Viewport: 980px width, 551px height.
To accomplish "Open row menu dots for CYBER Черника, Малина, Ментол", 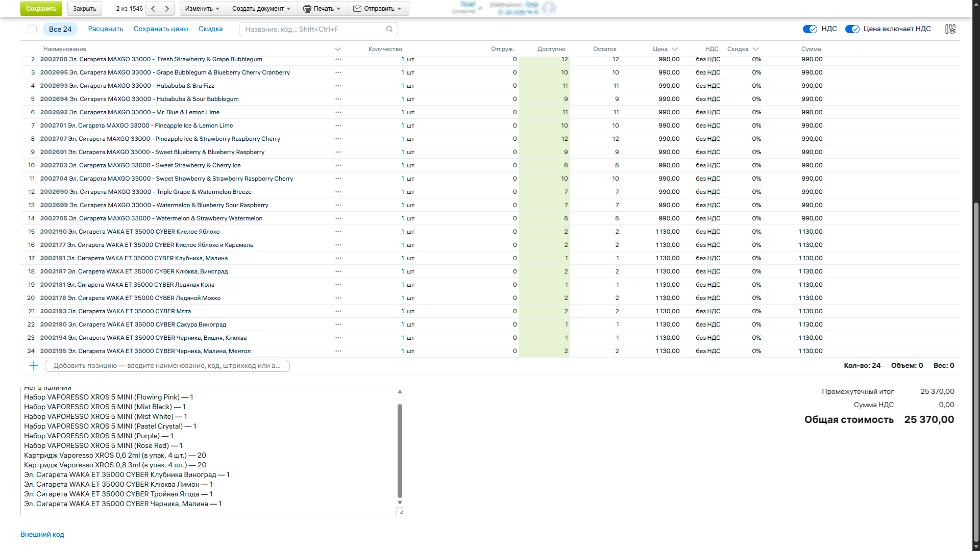I will (338, 351).
